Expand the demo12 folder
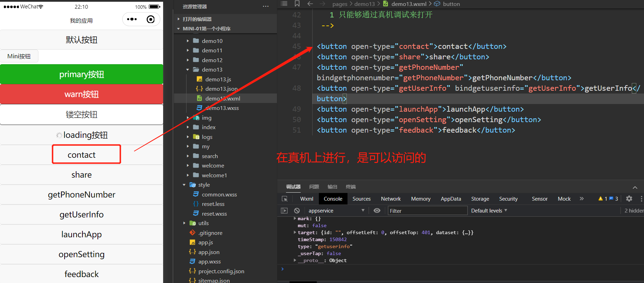The image size is (644, 283). (212, 60)
